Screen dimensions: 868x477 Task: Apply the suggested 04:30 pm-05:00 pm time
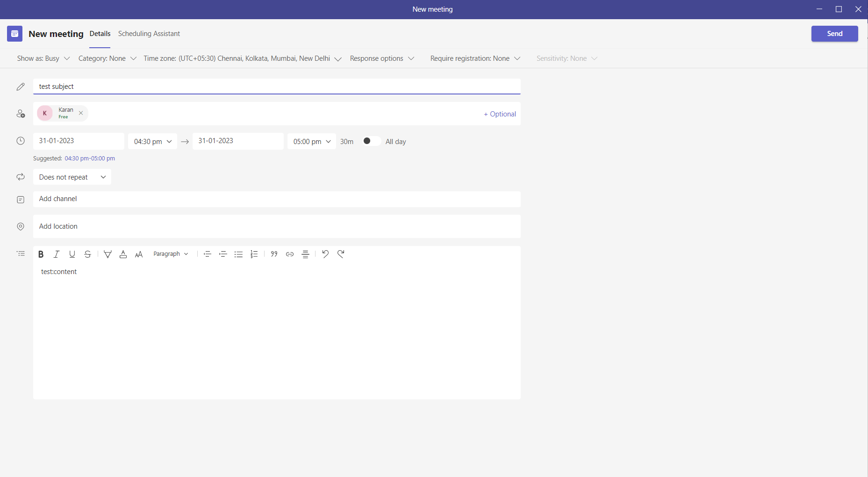(x=90, y=159)
